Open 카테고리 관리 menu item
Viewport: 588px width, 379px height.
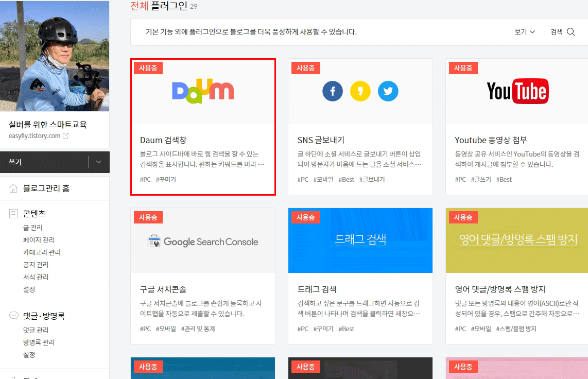click(x=42, y=252)
